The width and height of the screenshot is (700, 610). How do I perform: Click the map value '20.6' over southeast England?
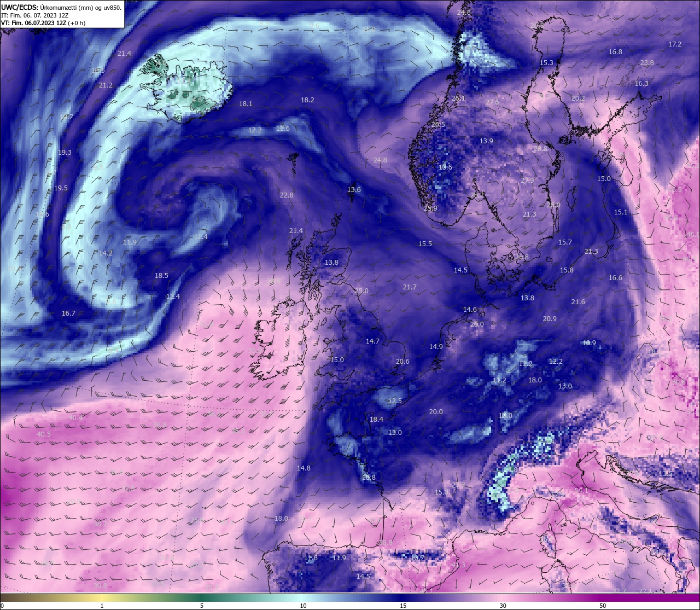pos(402,362)
